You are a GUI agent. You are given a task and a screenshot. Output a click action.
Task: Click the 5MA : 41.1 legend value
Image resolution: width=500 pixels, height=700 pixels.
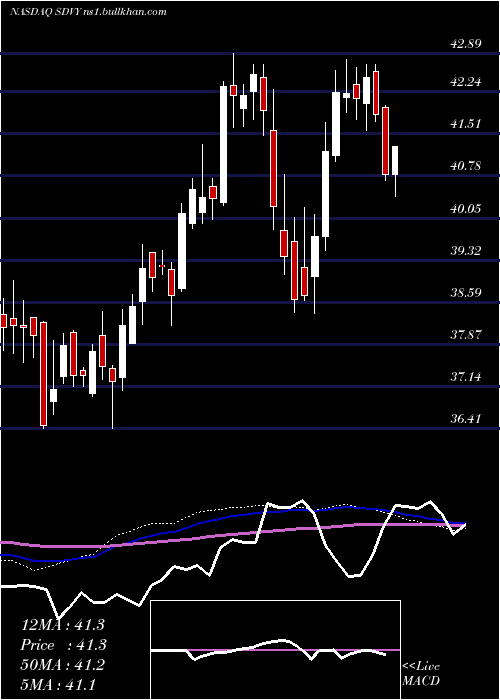[58, 685]
